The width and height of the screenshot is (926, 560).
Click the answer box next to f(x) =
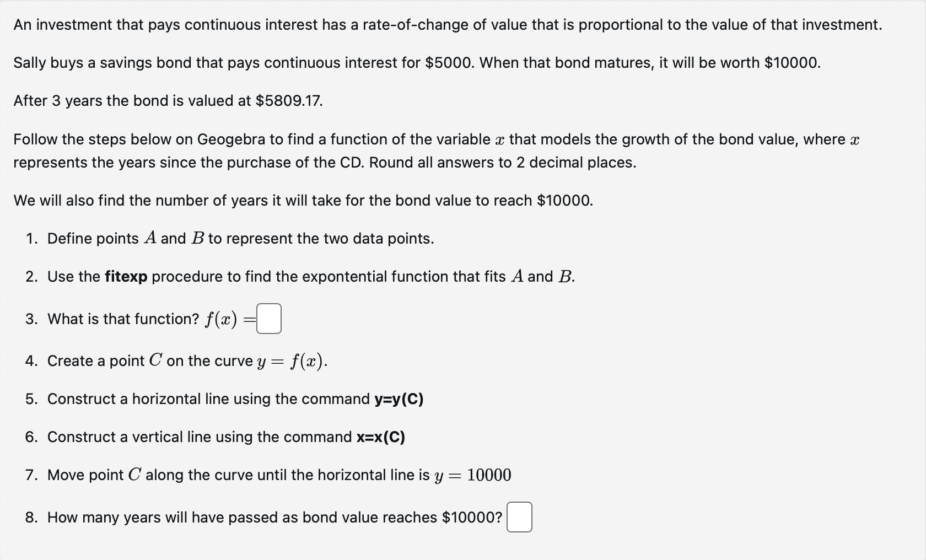pyautogui.click(x=268, y=319)
